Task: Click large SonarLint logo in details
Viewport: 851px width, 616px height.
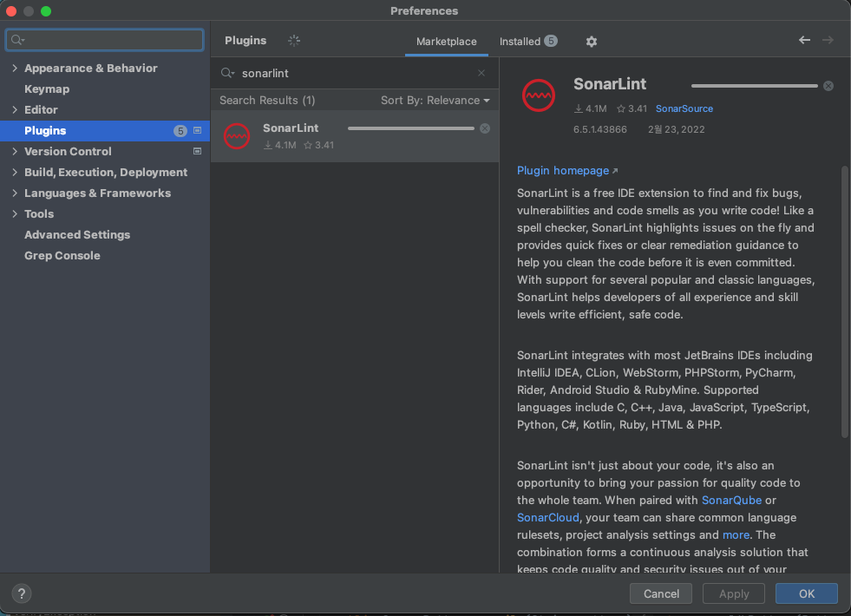Action: pos(539,95)
